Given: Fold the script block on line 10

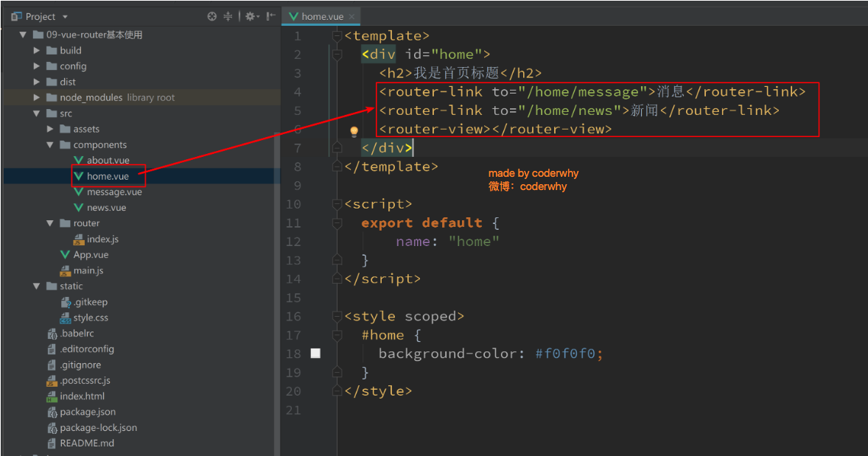Looking at the screenshot, I should click(337, 204).
